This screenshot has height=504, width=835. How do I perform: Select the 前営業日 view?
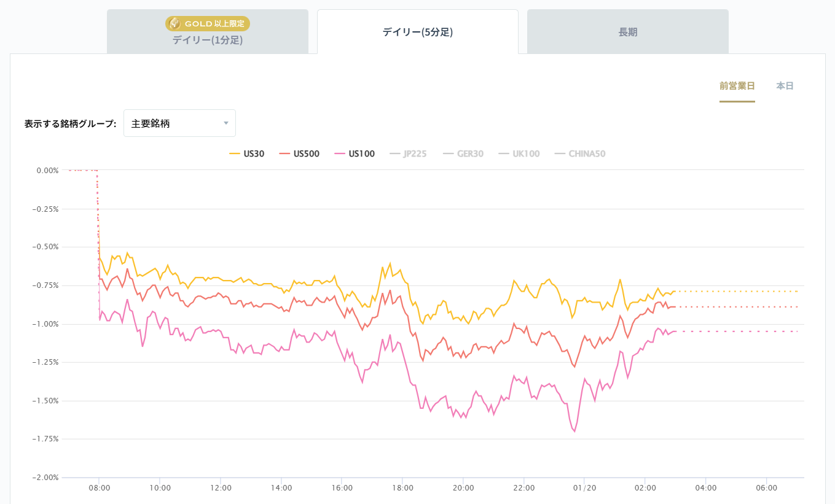pos(737,86)
